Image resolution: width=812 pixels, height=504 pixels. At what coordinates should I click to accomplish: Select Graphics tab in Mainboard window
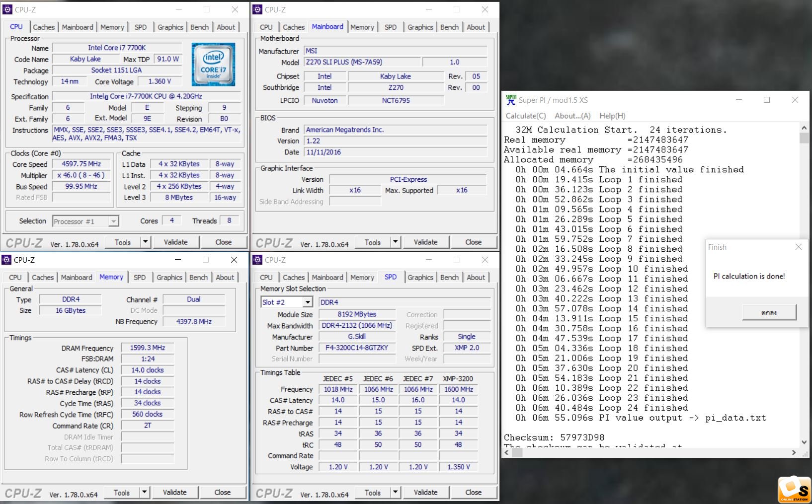[420, 27]
